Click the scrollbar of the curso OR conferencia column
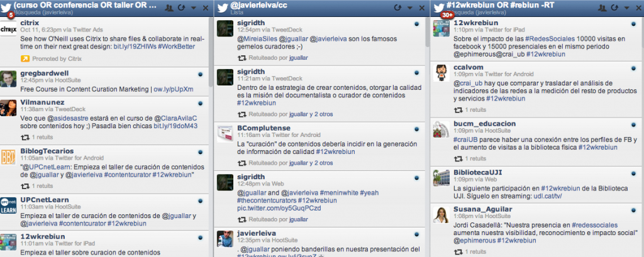Screen dimensions: 644x257 point(211,53)
